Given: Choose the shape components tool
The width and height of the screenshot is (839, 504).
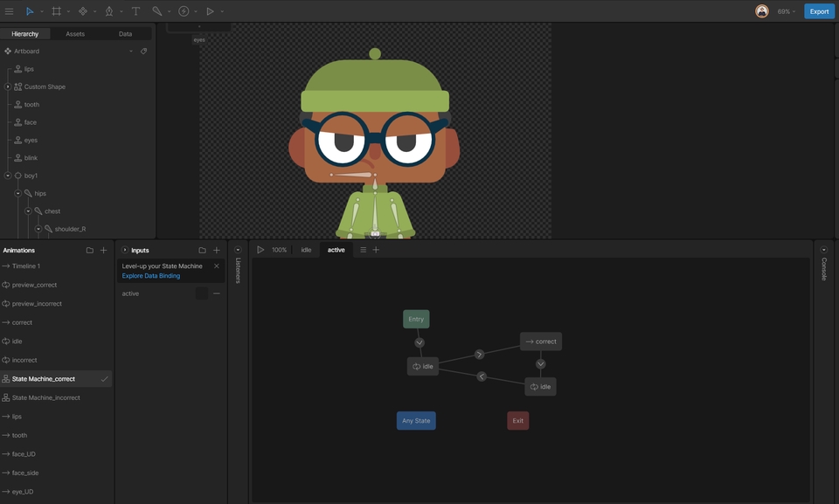Looking at the screenshot, I should point(83,11).
